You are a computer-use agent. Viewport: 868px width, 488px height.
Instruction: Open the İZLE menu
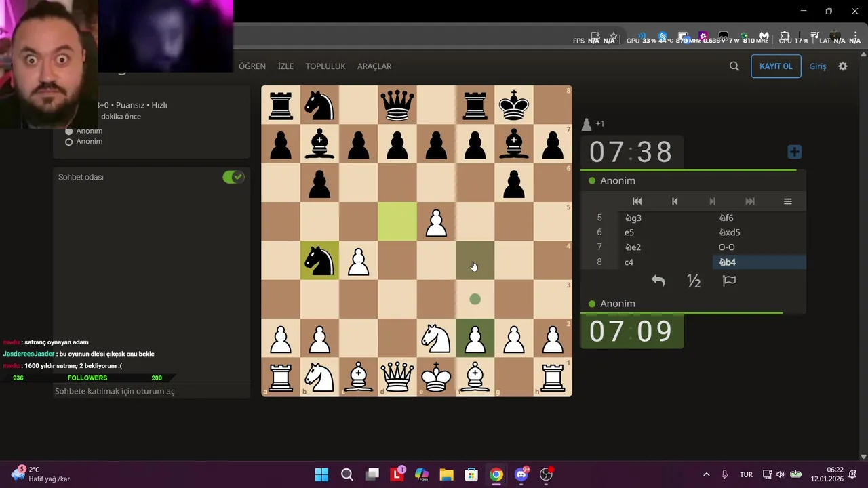[x=285, y=66]
